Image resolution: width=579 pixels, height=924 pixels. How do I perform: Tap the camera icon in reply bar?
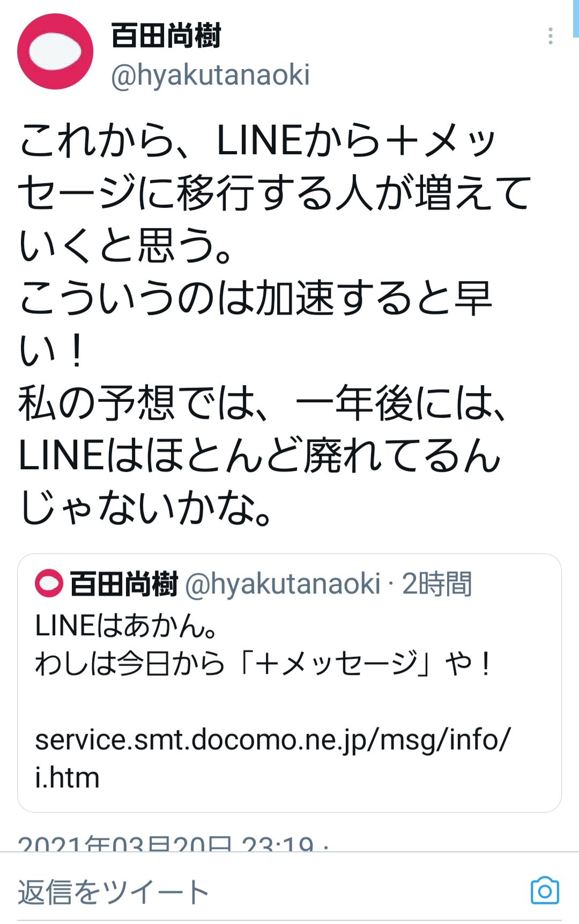[545, 891]
